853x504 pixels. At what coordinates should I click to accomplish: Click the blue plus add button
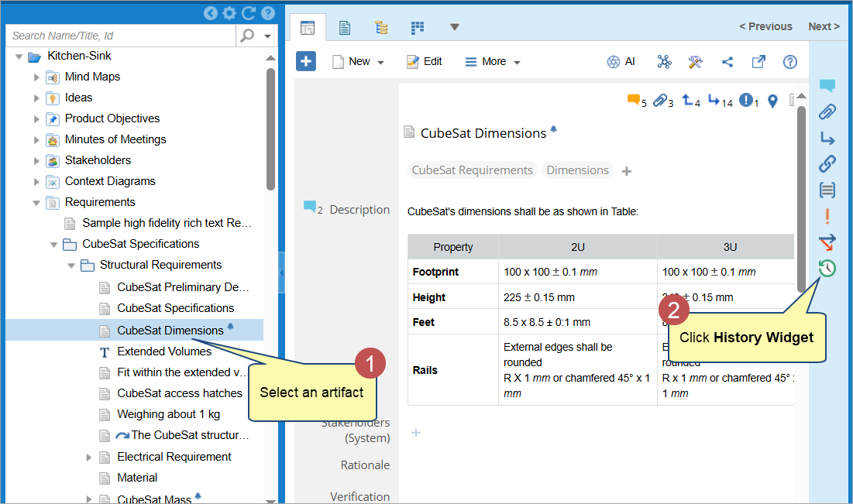coord(306,62)
